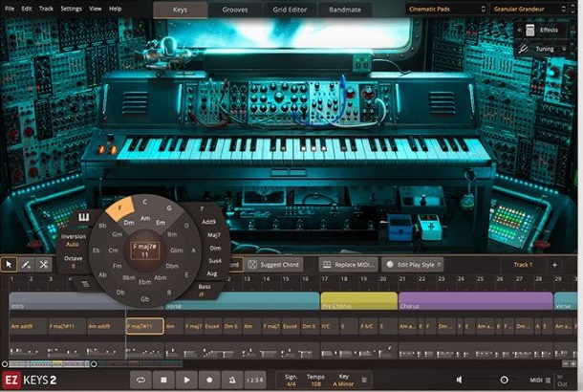Select Am on the chord wheel

coord(145,218)
